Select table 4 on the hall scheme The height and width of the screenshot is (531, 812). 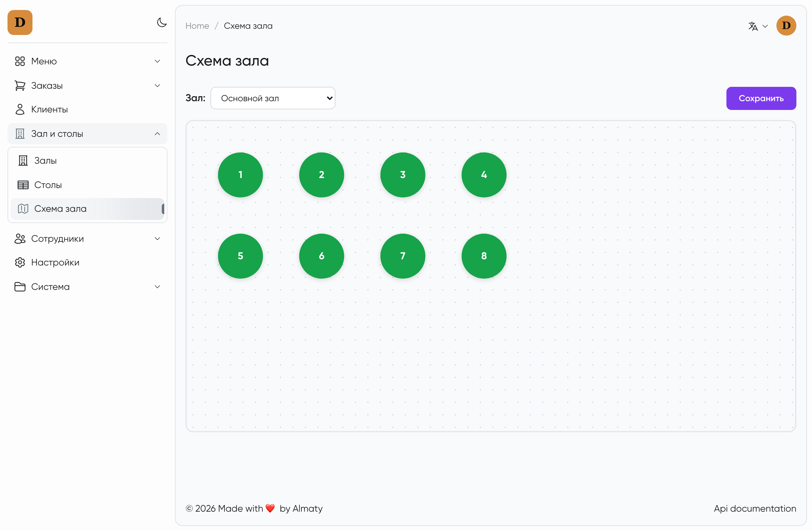tap(484, 175)
